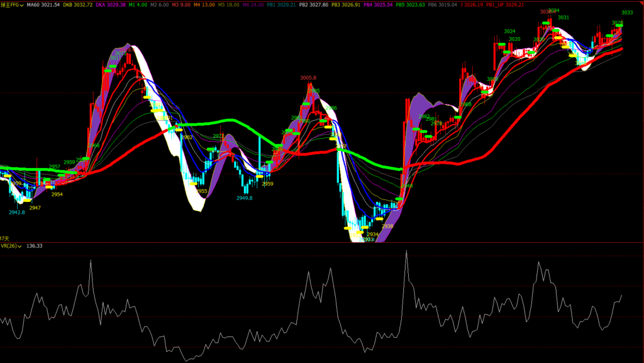Image resolution: width=644 pixels, height=363 pixels.
Task: Select the 3024 green price label
Action: click(509, 31)
